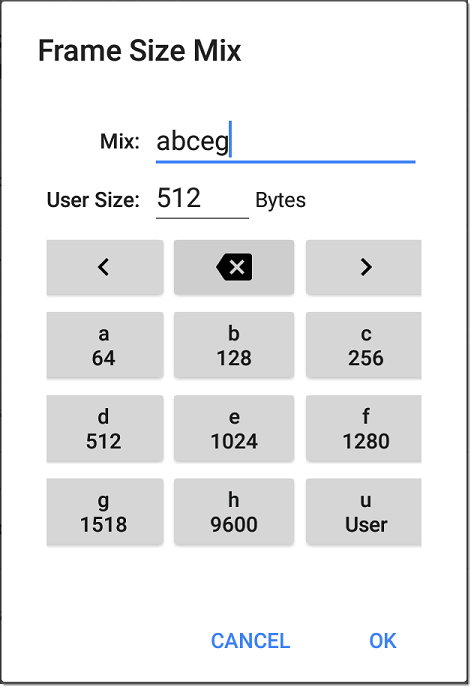The image size is (473, 689).
Task: Move cursor right with the right chevron
Action: [x=364, y=267]
